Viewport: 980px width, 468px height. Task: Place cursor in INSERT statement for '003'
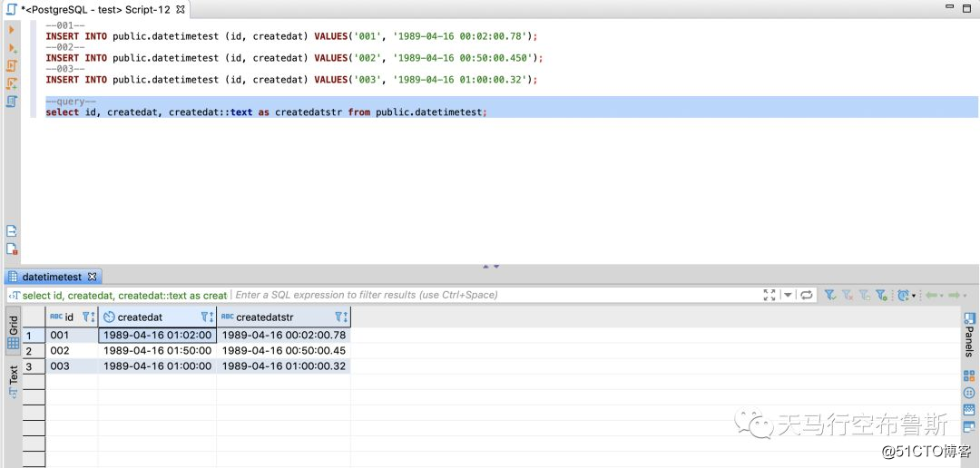point(292,80)
